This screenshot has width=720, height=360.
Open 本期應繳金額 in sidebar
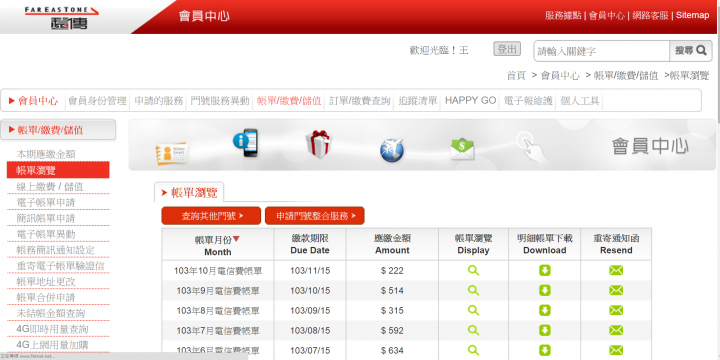point(46,155)
